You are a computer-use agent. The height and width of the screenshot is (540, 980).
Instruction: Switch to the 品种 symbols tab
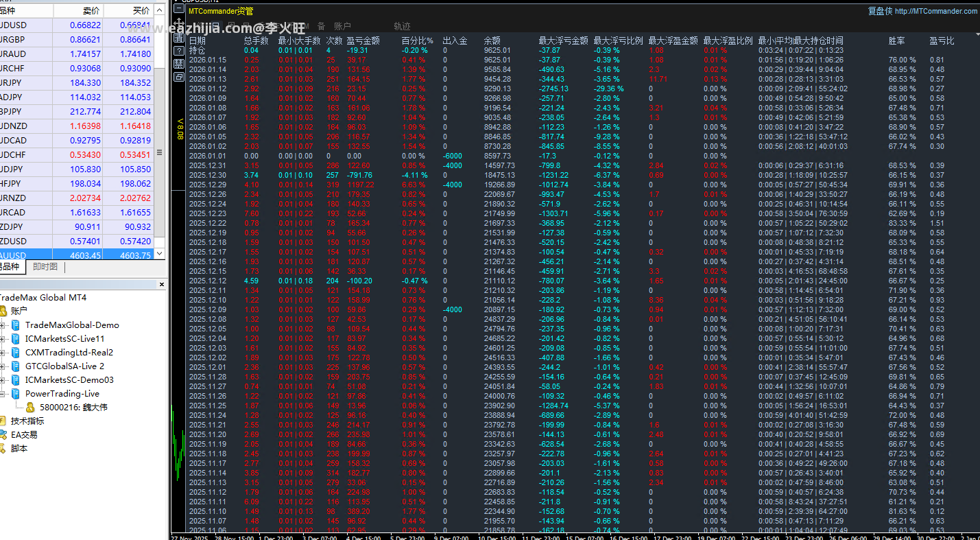click(x=12, y=267)
